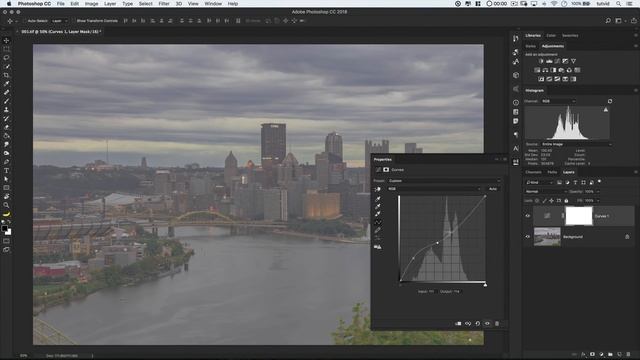640x360 pixels.
Task: Select the Rectangular Marquee tool
Action: point(7,49)
